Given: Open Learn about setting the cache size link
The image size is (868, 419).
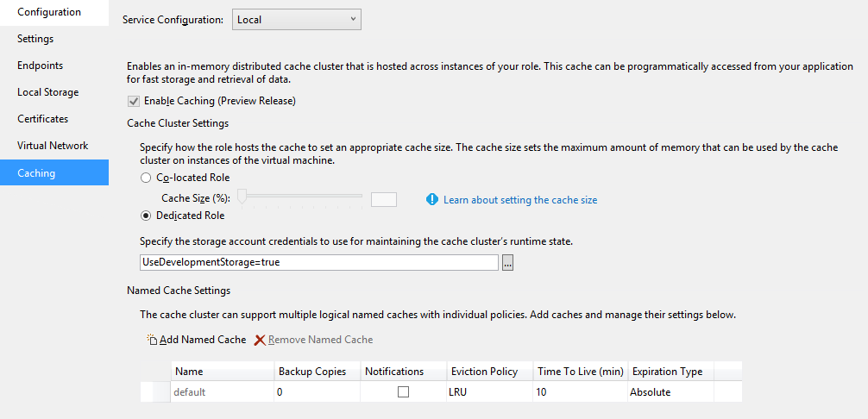Looking at the screenshot, I should [520, 200].
